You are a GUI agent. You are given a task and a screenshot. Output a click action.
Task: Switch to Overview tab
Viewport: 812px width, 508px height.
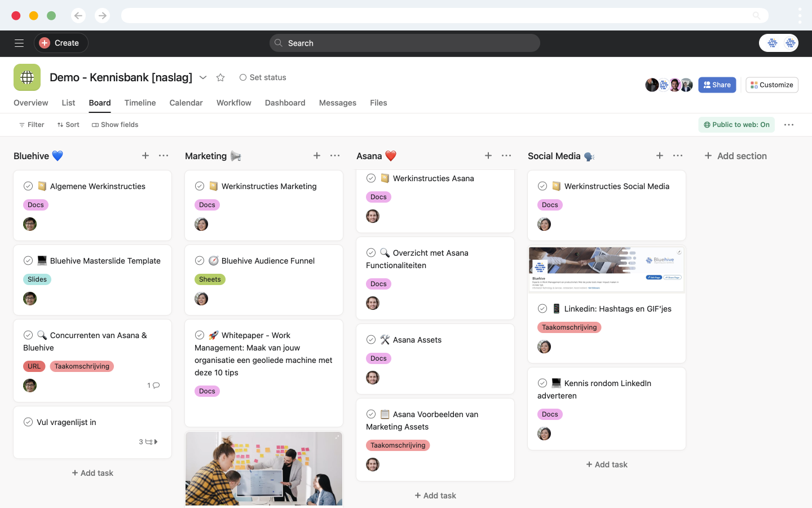pos(31,103)
